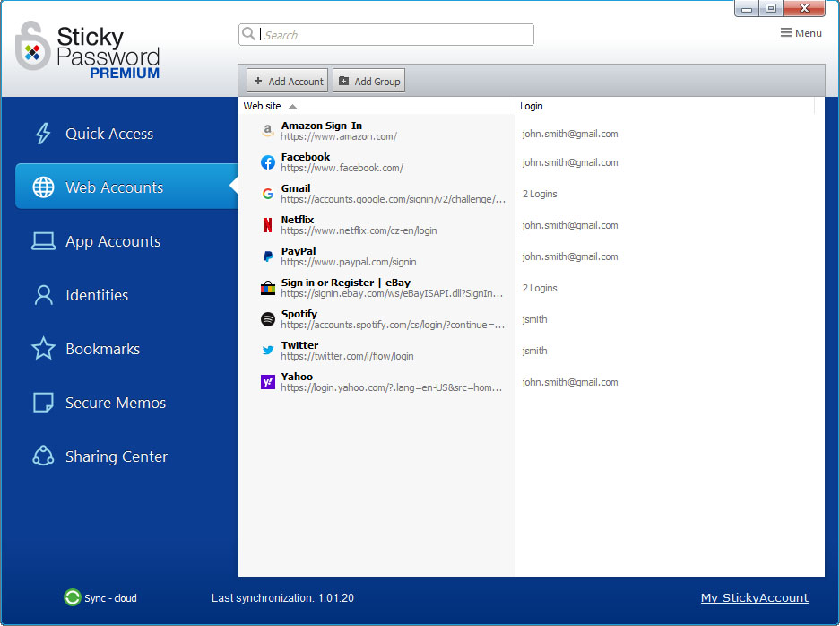The height and width of the screenshot is (626, 840).
Task: Select the Spotify account title
Action: (x=299, y=314)
